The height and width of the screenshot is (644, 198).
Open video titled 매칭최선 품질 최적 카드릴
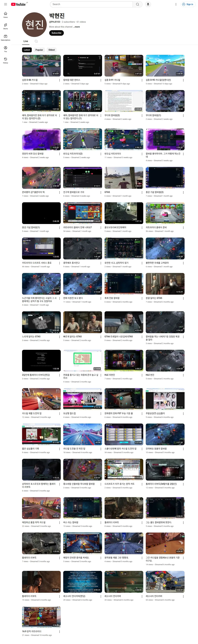34,523
